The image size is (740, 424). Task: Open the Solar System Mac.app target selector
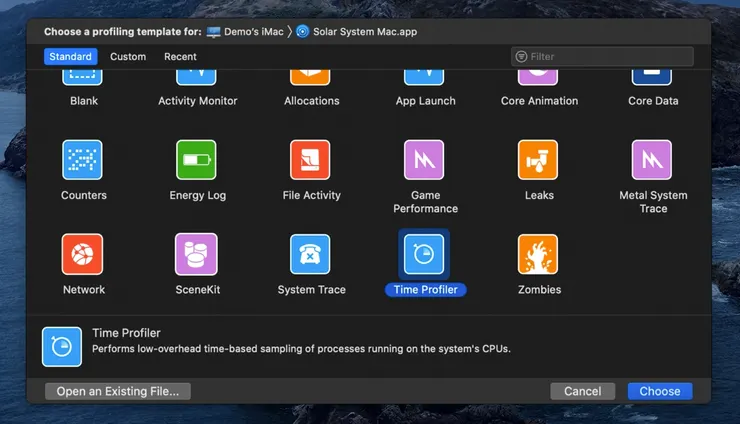click(357, 32)
